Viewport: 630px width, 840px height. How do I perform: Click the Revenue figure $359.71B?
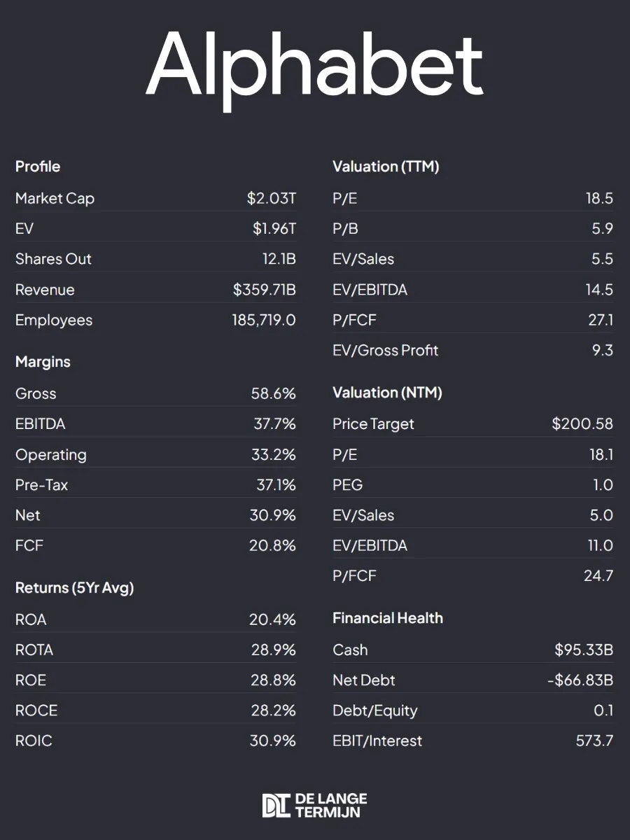click(x=265, y=290)
